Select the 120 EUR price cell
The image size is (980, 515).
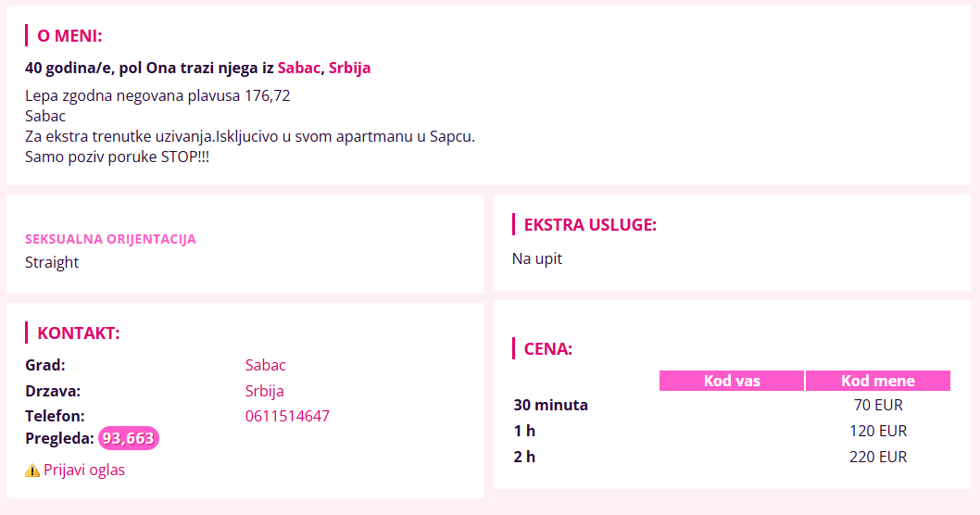[x=878, y=431]
